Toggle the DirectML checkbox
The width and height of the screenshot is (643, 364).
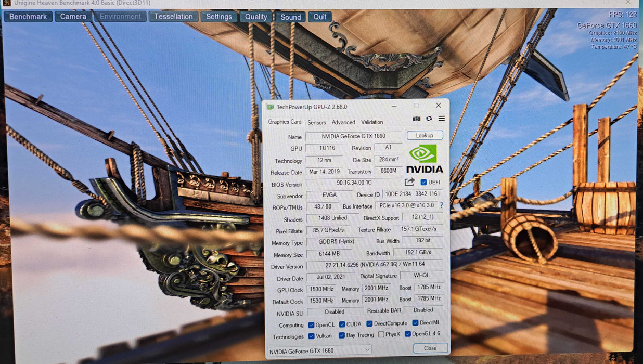tap(415, 322)
